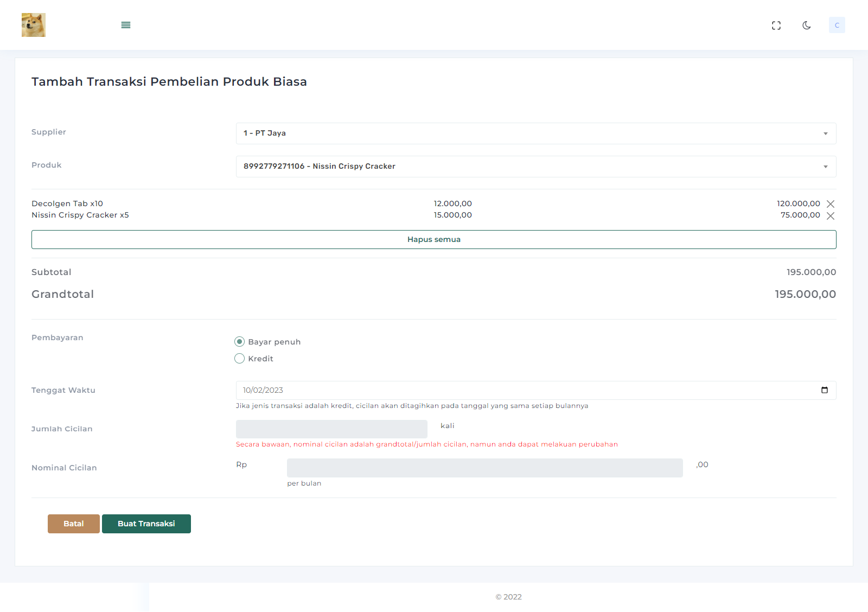868x612 pixels.
Task: Click the Shiba dog logo image
Action: pos(34,25)
